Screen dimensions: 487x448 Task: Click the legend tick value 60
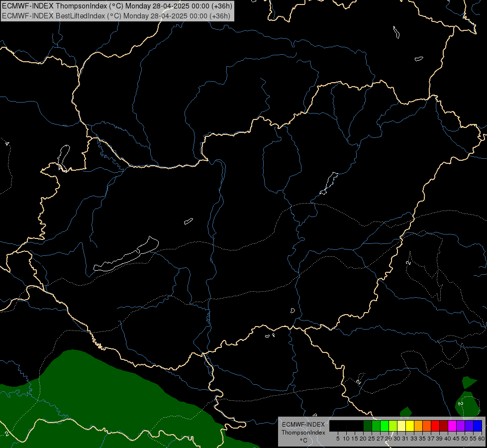coord(481,439)
